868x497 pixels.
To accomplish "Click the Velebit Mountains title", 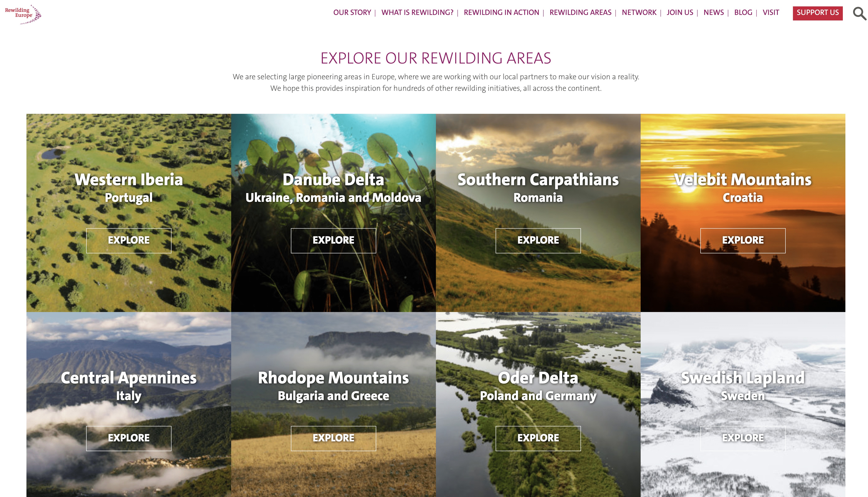I will coord(743,179).
